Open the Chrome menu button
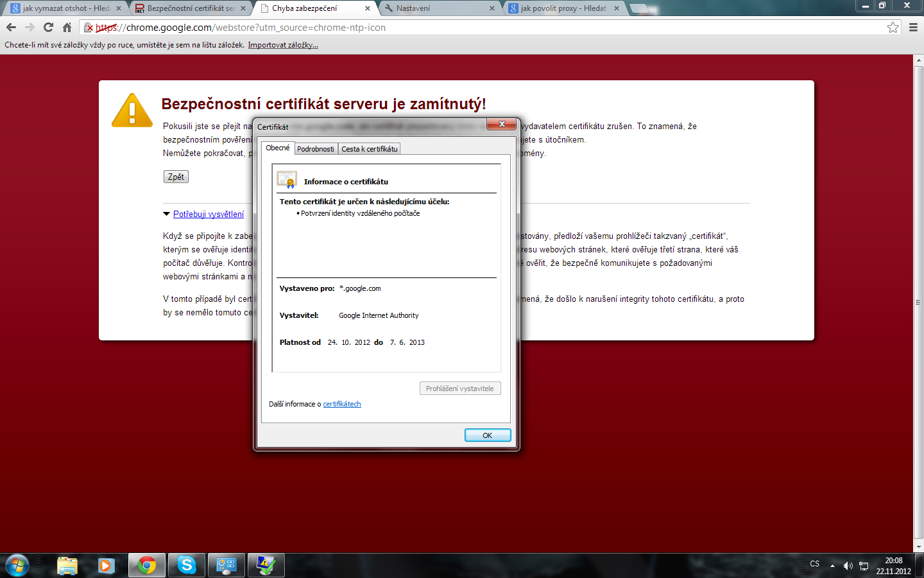 point(913,28)
